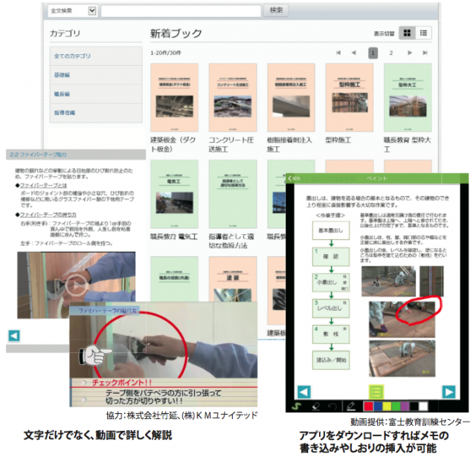The height and width of the screenshot is (457, 476).
Task: Switch to grid view display
Action: 407,33
